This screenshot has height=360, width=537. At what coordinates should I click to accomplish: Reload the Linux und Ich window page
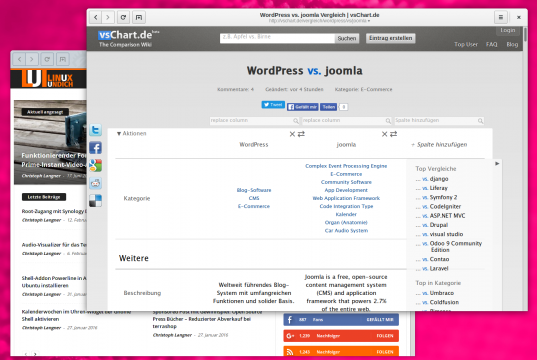coord(47,59)
